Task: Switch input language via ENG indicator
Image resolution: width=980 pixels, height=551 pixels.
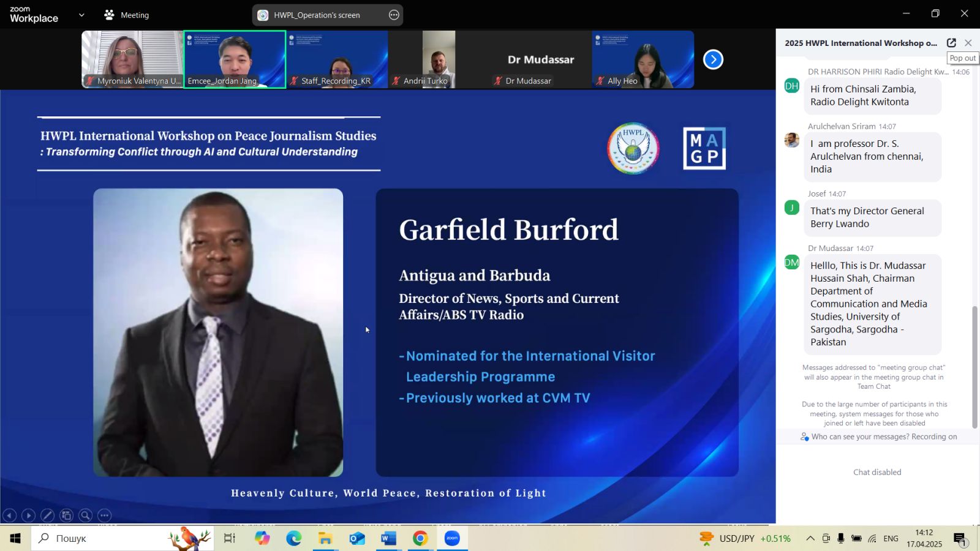Action: tap(891, 538)
